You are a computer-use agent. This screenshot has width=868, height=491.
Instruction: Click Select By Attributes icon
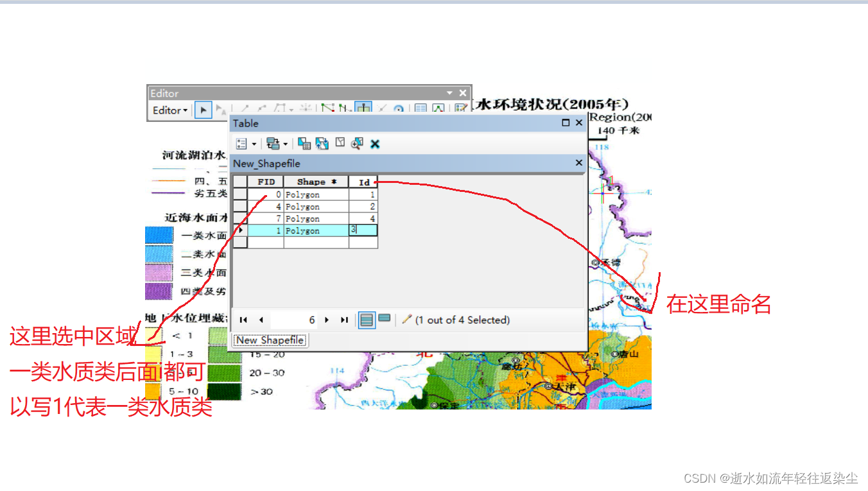pos(304,144)
